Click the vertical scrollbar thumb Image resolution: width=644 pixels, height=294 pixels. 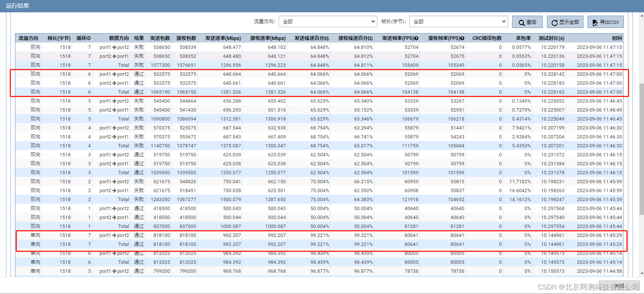[x=642, y=149]
